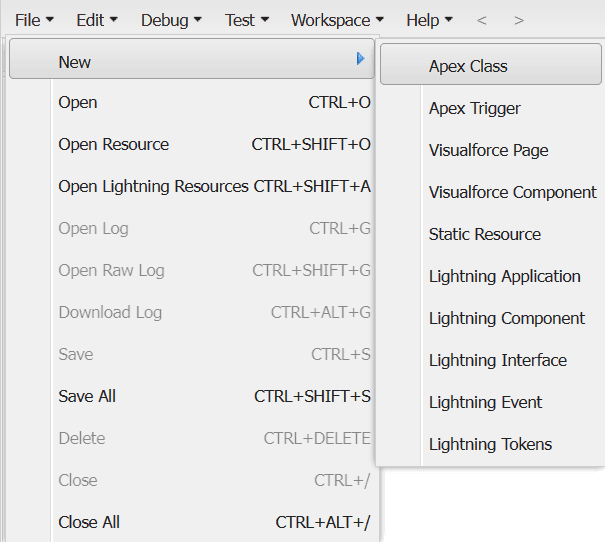
Task: Open the Edit menu
Action: click(96, 20)
